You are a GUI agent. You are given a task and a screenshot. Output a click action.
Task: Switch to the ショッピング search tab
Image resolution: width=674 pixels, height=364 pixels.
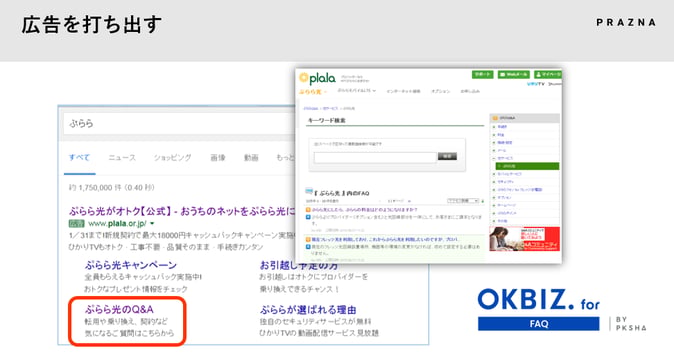(x=173, y=158)
